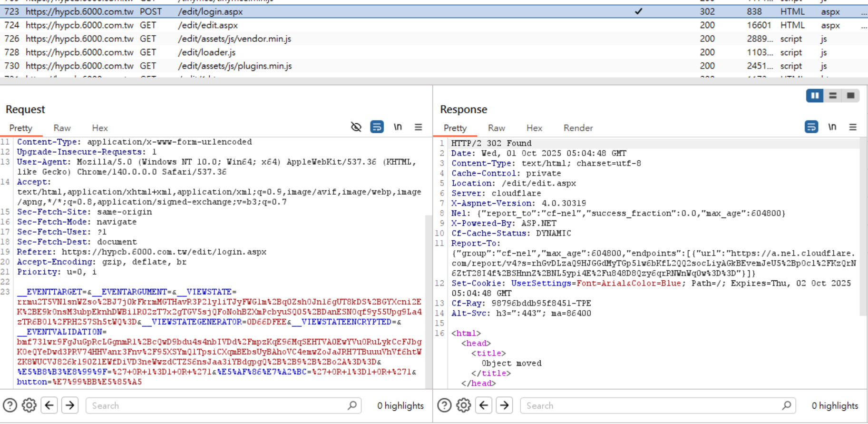Click the HTTP/2 302 Found status line
This screenshot has height=424, width=868.
491,143
